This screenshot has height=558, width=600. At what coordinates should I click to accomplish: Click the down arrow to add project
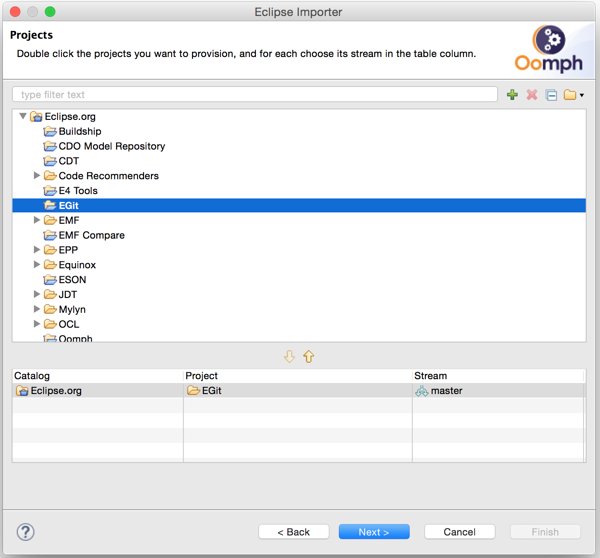(x=289, y=357)
